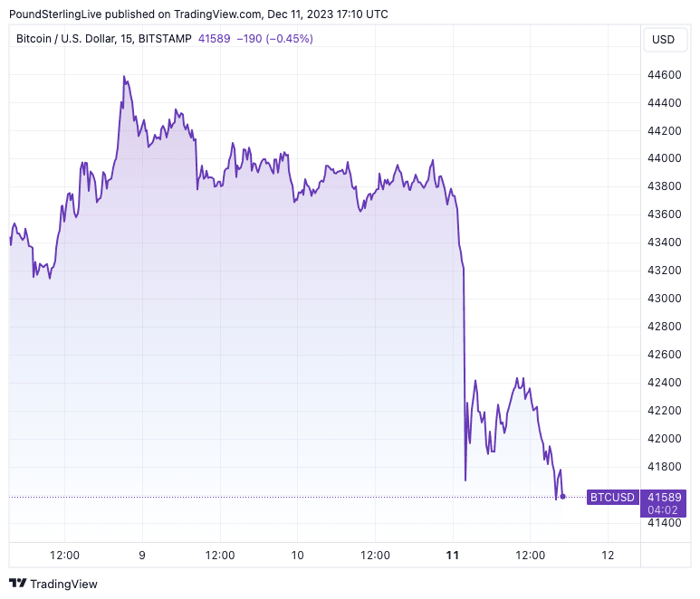Click the PoundSterlingLive publisher header text
The width and height of the screenshot is (700, 599).
pos(56,14)
